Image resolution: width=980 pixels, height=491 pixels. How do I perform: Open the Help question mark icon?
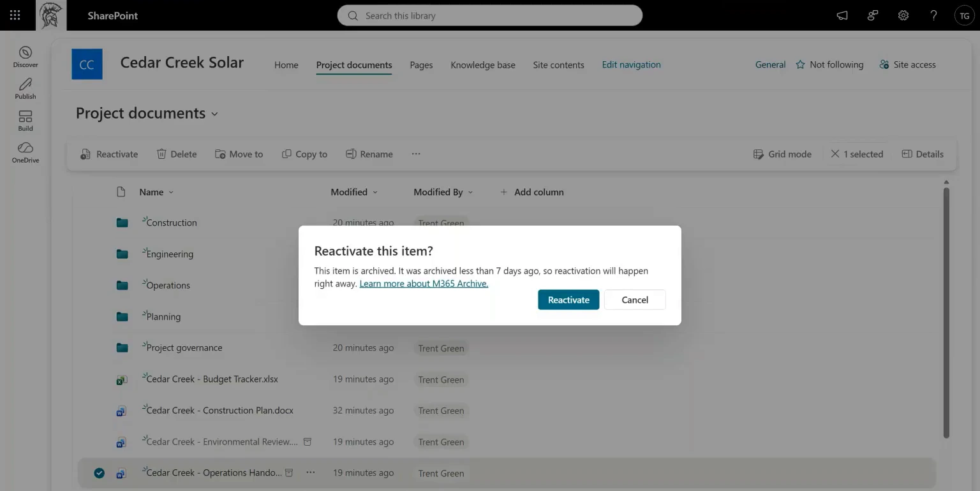pyautogui.click(x=934, y=15)
